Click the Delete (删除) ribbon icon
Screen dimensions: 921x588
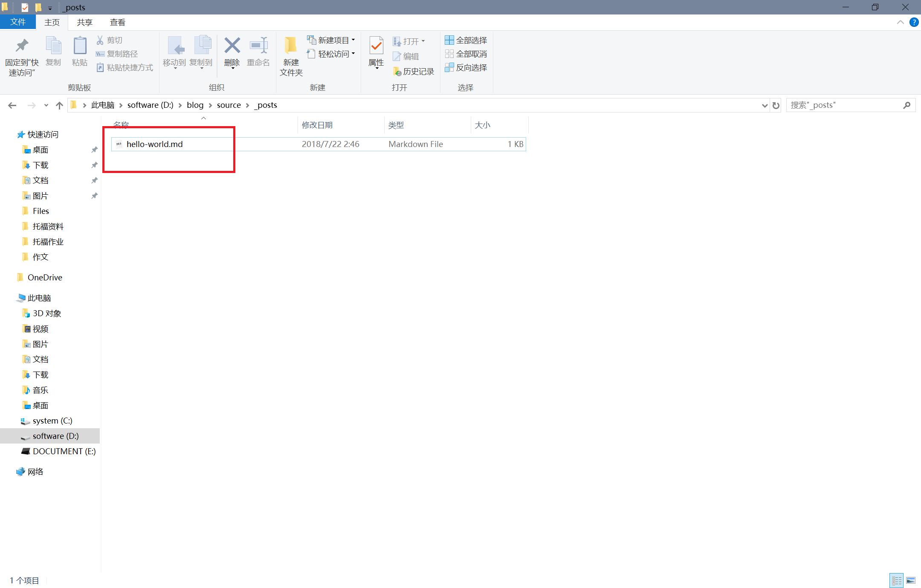click(x=232, y=46)
